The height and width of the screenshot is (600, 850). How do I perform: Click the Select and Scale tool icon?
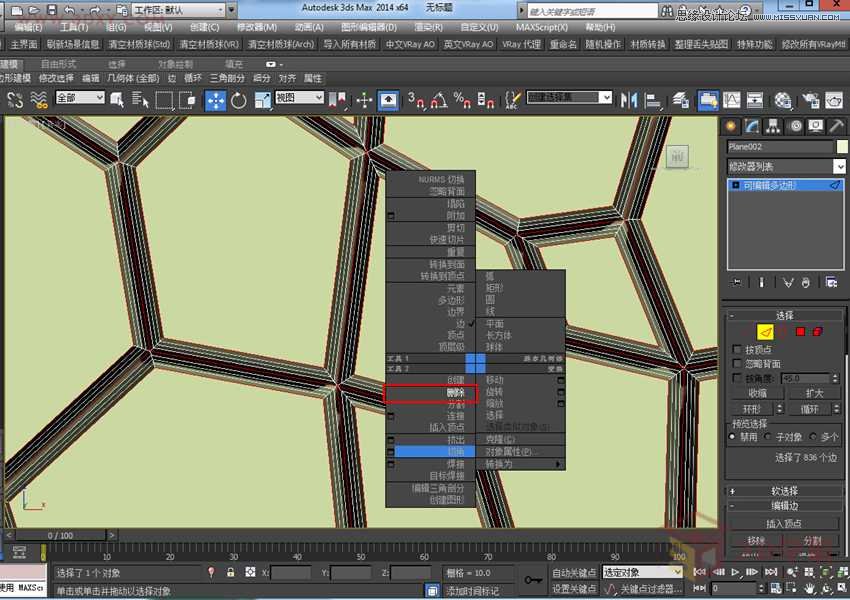[x=262, y=101]
